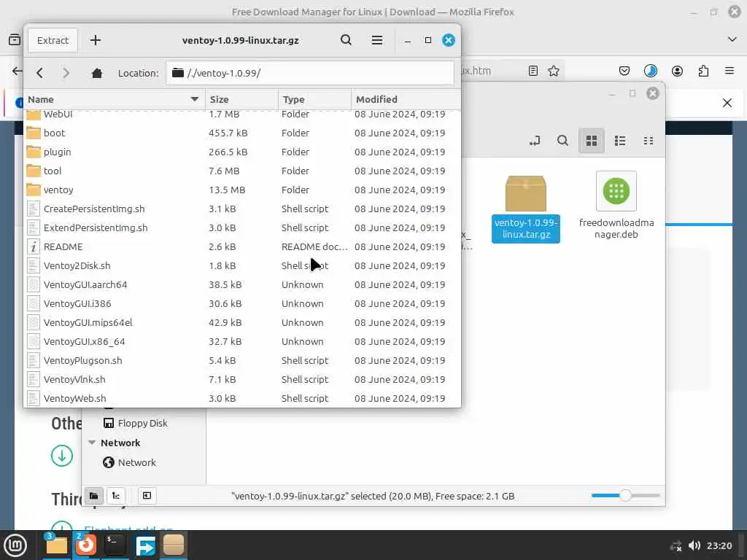Open Files from taskbar
Viewport: 747px width, 560px height.
point(55,545)
